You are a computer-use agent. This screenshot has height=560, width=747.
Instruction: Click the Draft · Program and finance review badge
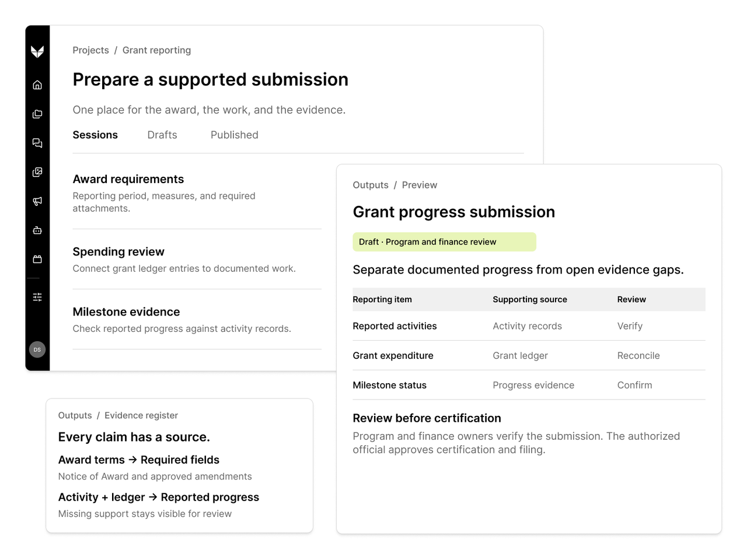(444, 242)
